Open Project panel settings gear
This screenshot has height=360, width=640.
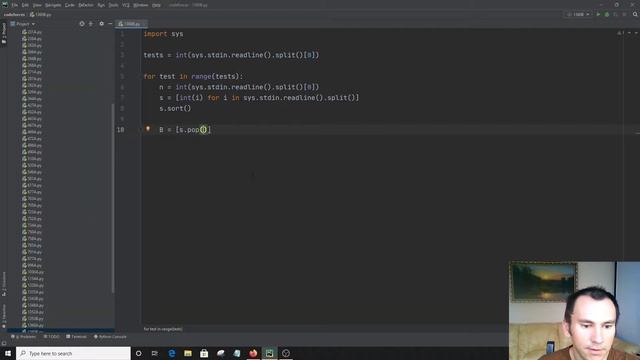(x=102, y=24)
